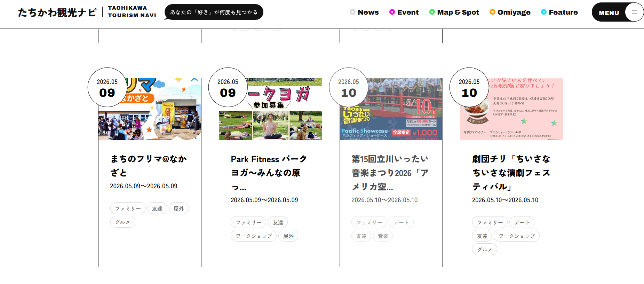Click the 2026.05 09 date badge on Park Fitness card
Image resolution: width=644 pixels, height=284 pixels.
tap(228, 87)
